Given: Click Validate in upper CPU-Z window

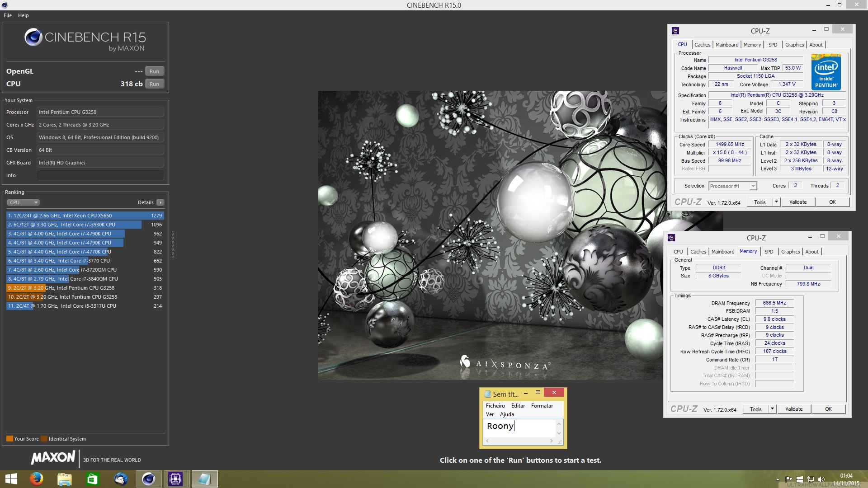Looking at the screenshot, I should tap(798, 202).
